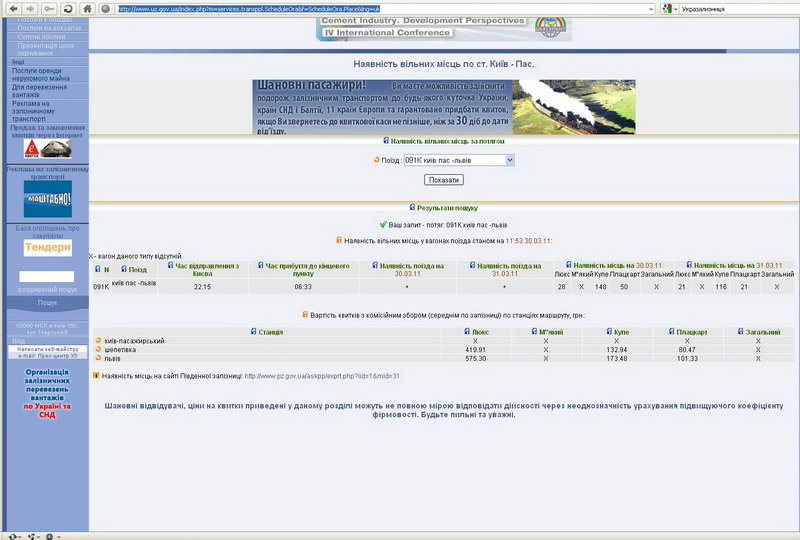The image size is (800, 540).
Task: Click the E-Kvytok train ticket banner icon
Action: point(47,149)
